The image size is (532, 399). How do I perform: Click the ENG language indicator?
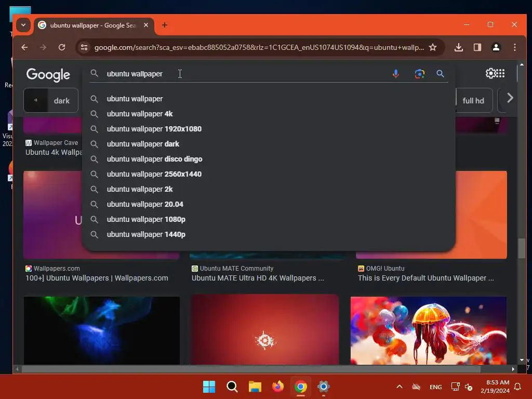pyautogui.click(x=436, y=387)
